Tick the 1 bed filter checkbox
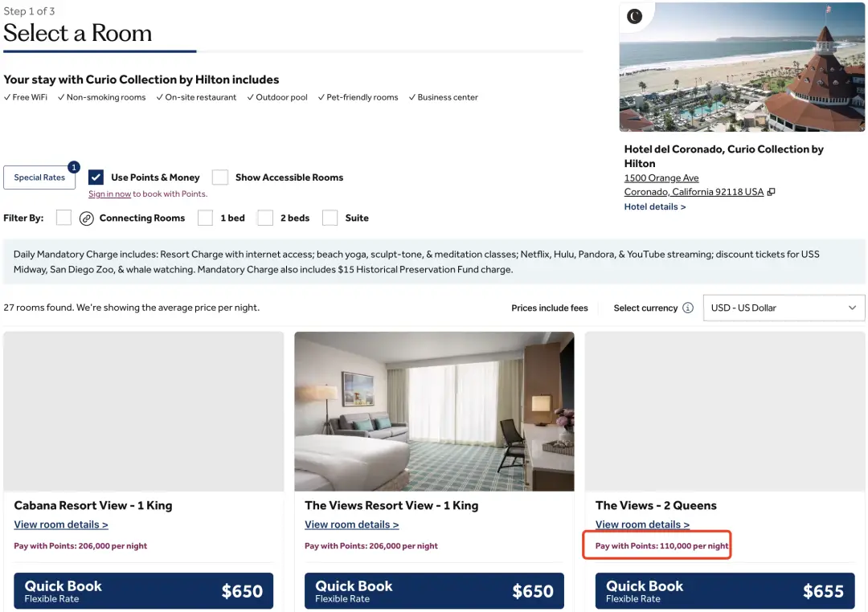This screenshot has height=612, width=868. point(206,218)
